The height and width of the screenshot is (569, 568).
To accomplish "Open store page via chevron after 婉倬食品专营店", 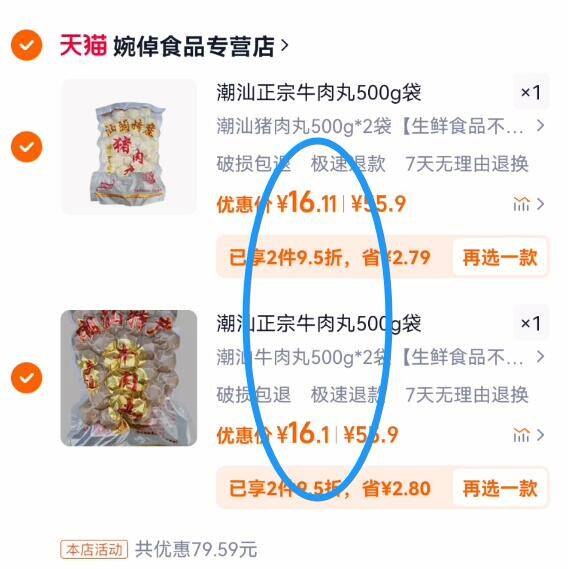I will coord(285,46).
